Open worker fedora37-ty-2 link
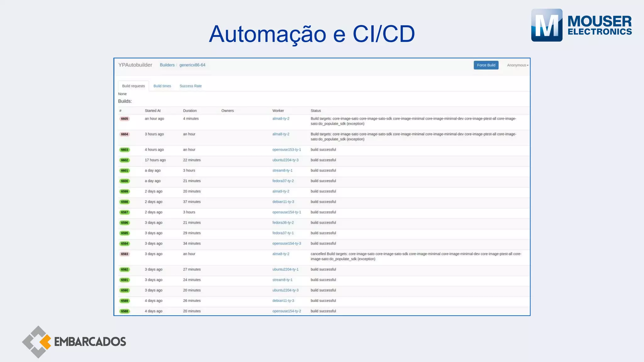644x362 pixels. coord(283,181)
